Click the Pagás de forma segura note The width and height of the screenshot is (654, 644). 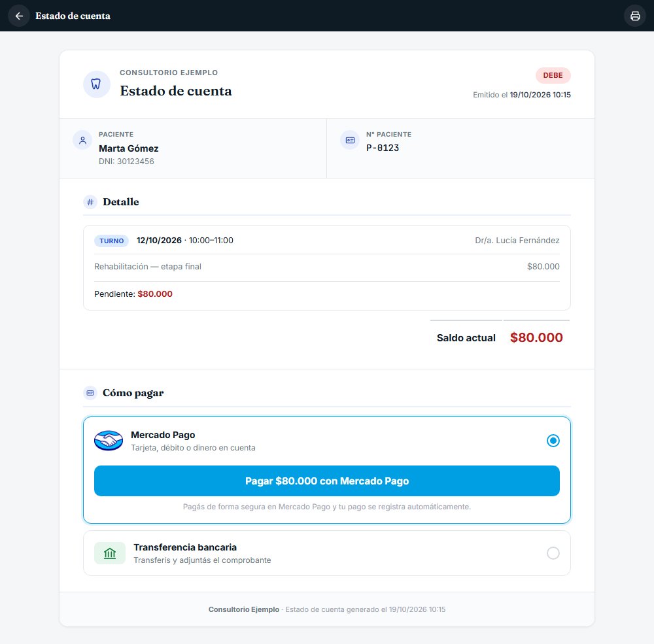[x=327, y=507]
